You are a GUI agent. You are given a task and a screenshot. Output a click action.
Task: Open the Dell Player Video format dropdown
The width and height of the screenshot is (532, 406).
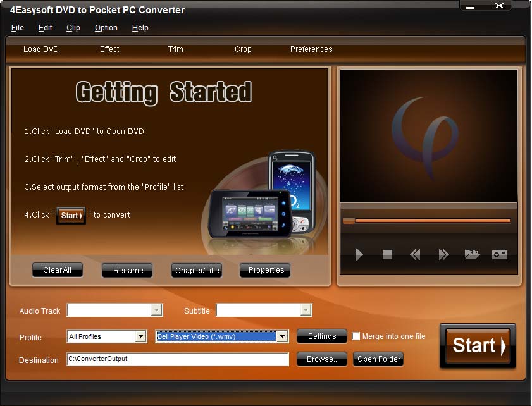click(282, 336)
